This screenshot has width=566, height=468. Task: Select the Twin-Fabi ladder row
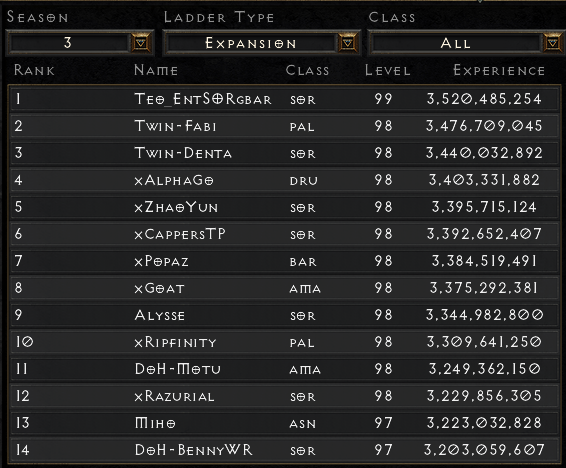point(284,126)
